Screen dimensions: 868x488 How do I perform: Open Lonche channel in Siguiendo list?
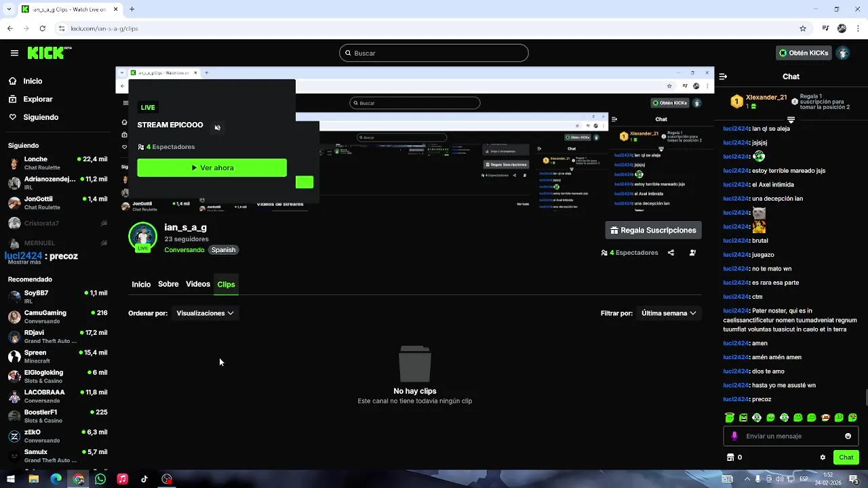[58, 163]
